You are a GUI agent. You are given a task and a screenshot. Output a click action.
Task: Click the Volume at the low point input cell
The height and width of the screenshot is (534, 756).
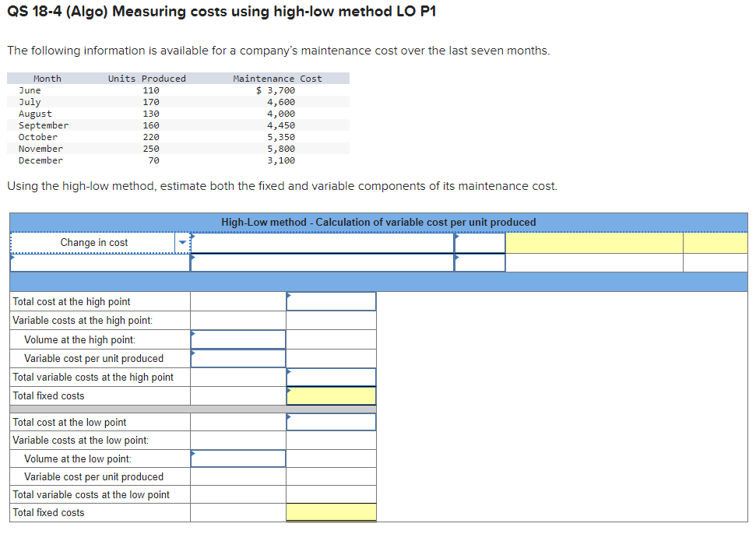pos(237,458)
